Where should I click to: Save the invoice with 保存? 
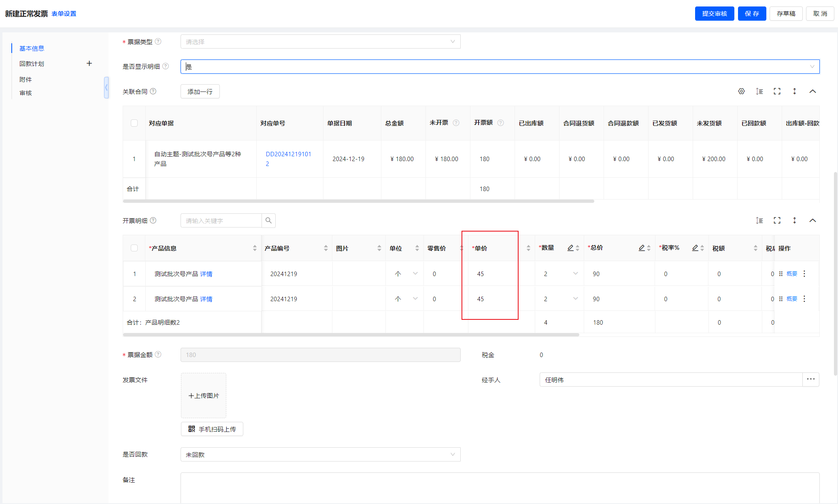click(x=752, y=14)
